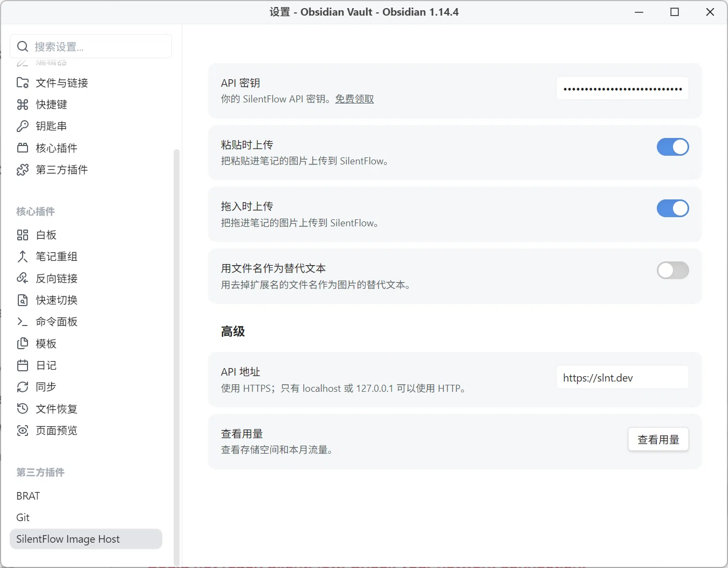
Task: Open the 命令面板 terminal icon
Action: point(23,322)
